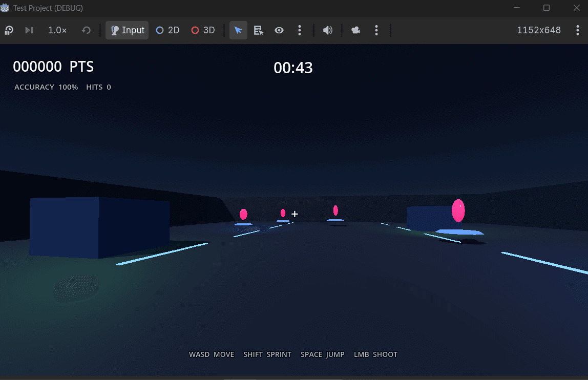Select the 3D node selection mode
This screenshot has height=380, width=588.
(x=203, y=30)
